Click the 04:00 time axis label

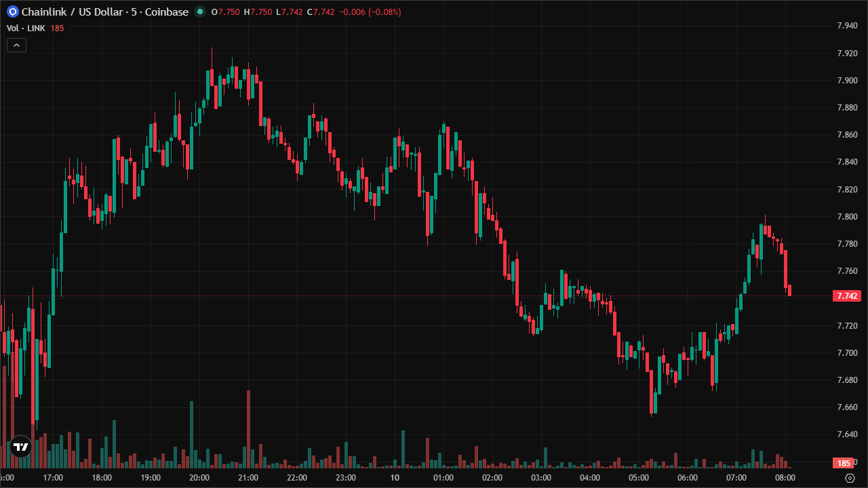590,478
